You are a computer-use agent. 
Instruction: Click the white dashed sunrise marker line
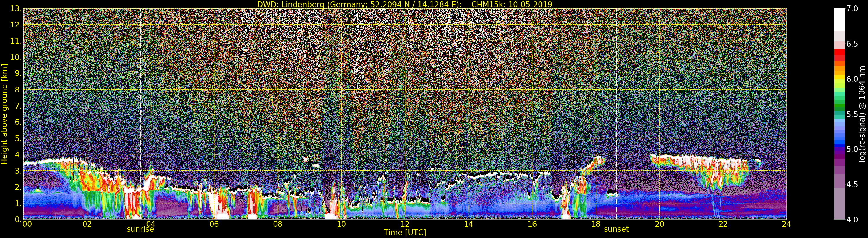click(x=141, y=114)
